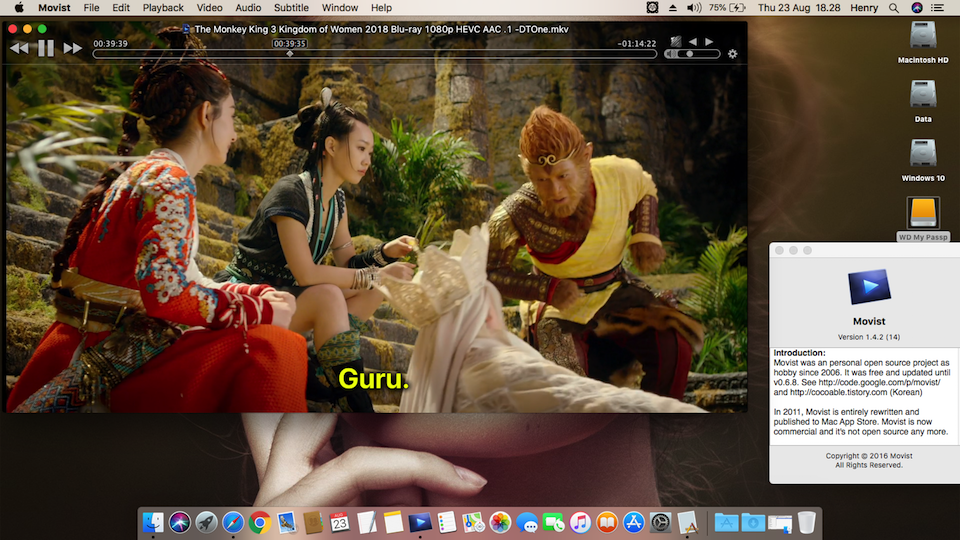Screen dimensions: 960x540
Task: Open FaceTime from the Dock
Action: (553, 522)
